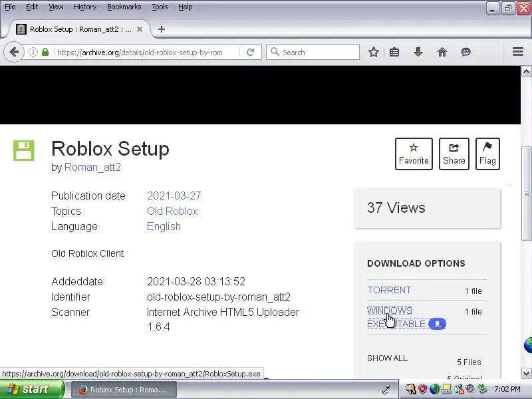Click the chat smiley toolbar icon
The width and height of the screenshot is (532, 399).
[x=466, y=53]
